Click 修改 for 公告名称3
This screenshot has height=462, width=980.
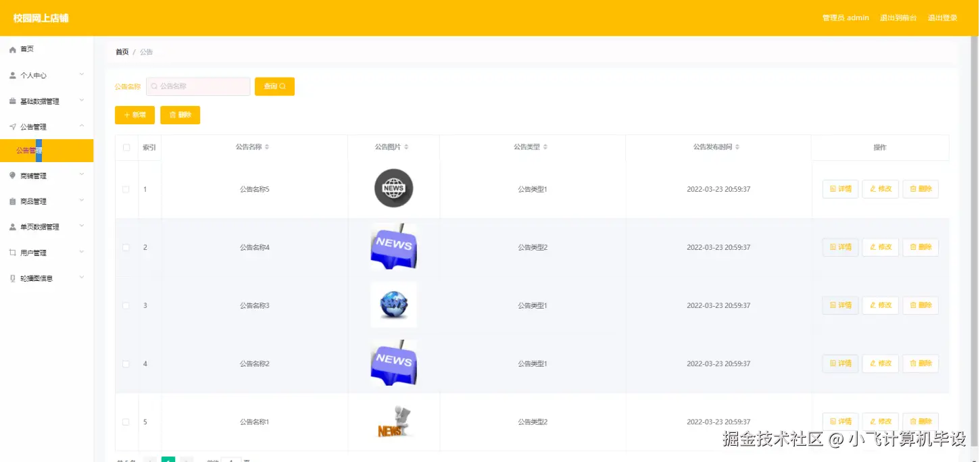point(881,305)
